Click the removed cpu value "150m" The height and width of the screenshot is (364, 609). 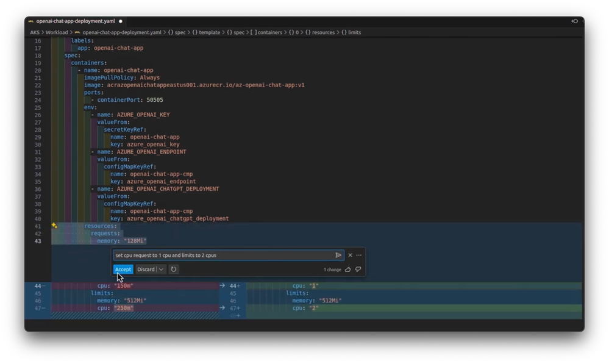pos(124,285)
